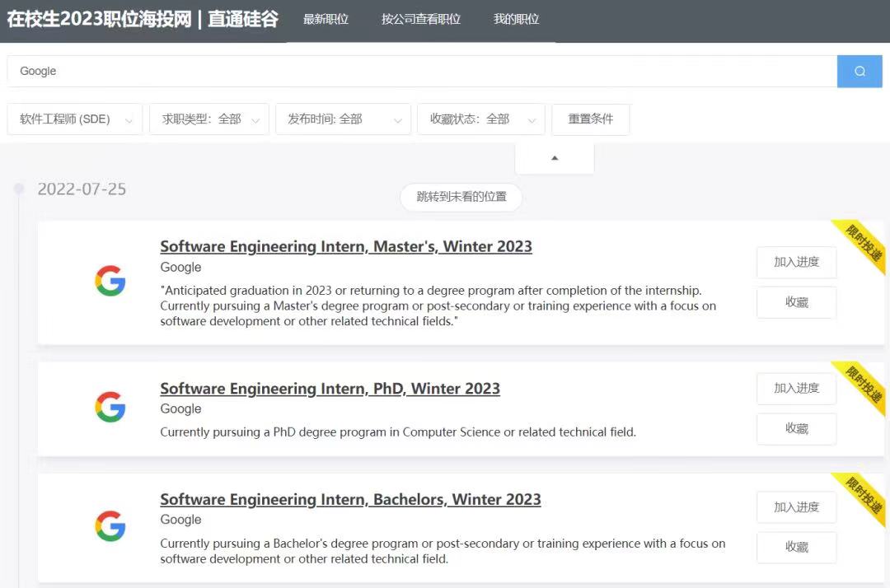Click the 2022-07-25 date heading

(x=82, y=189)
